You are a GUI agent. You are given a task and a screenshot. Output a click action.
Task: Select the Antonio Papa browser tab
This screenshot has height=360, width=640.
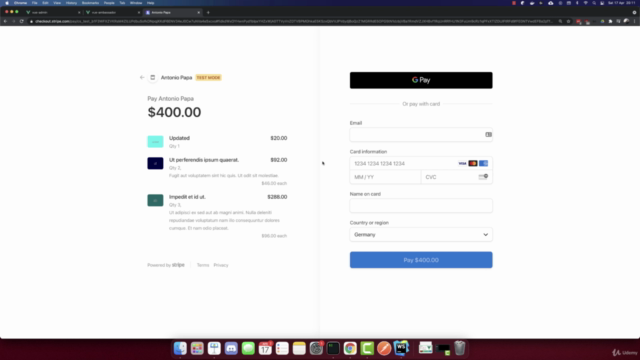pyautogui.click(x=172, y=13)
